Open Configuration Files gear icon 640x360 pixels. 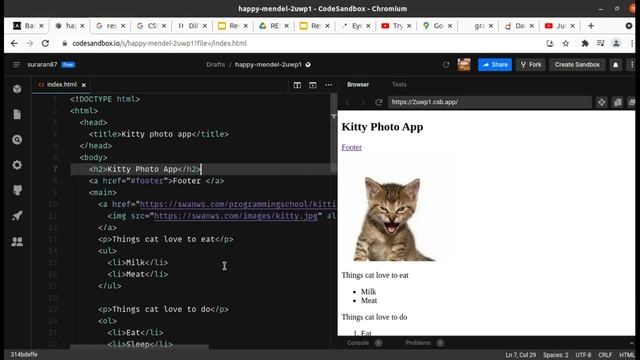pyautogui.click(x=17, y=165)
